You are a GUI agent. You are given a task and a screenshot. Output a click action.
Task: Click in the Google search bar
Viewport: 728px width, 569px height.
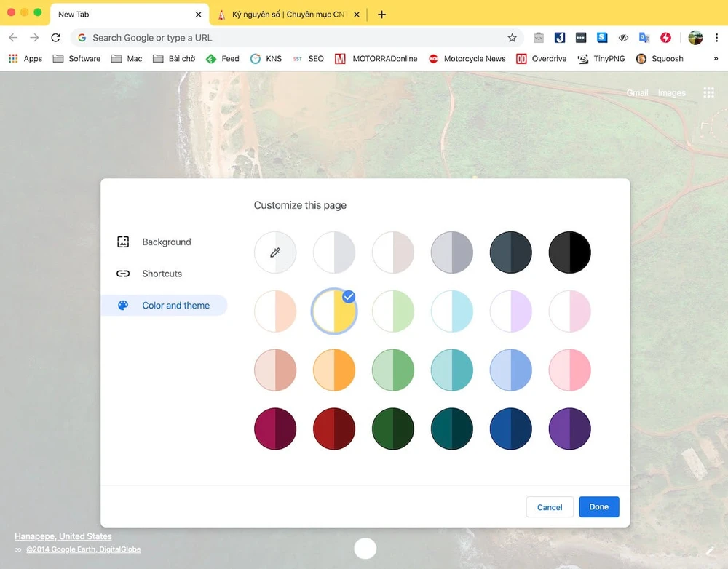291,37
